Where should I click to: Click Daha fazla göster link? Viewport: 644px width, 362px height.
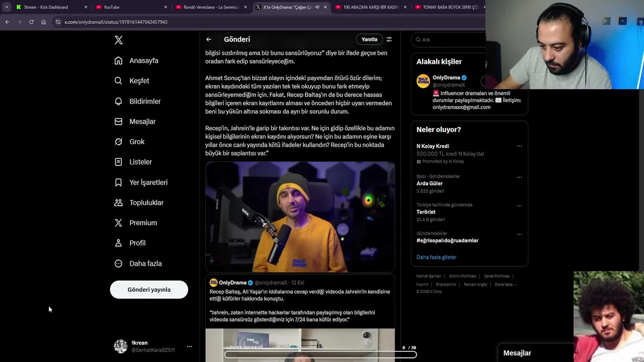436,257
